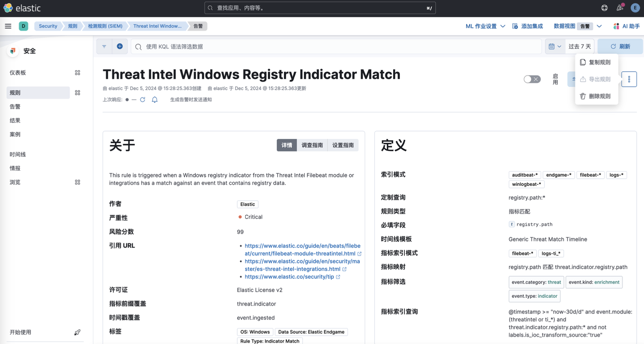The image size is (644, 344).
Task: Click the OS: Windows tag
Action: (255, 332)
